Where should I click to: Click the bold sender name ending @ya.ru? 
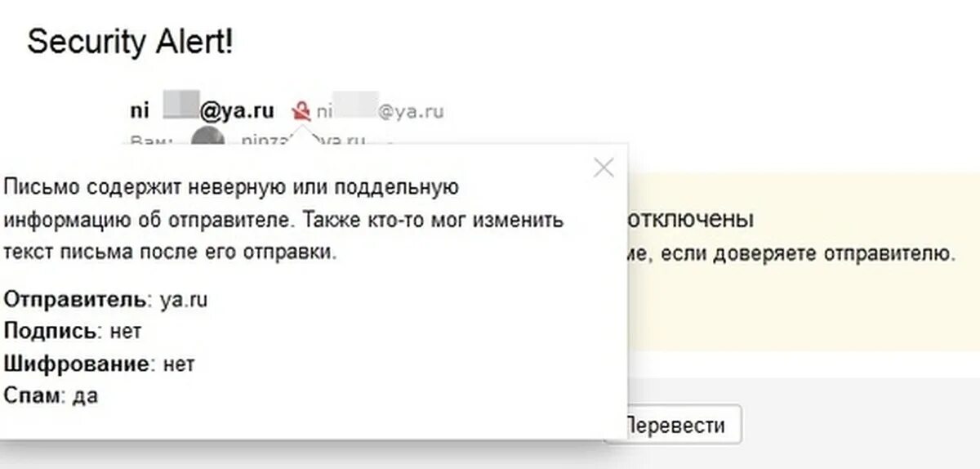point(203,111)
